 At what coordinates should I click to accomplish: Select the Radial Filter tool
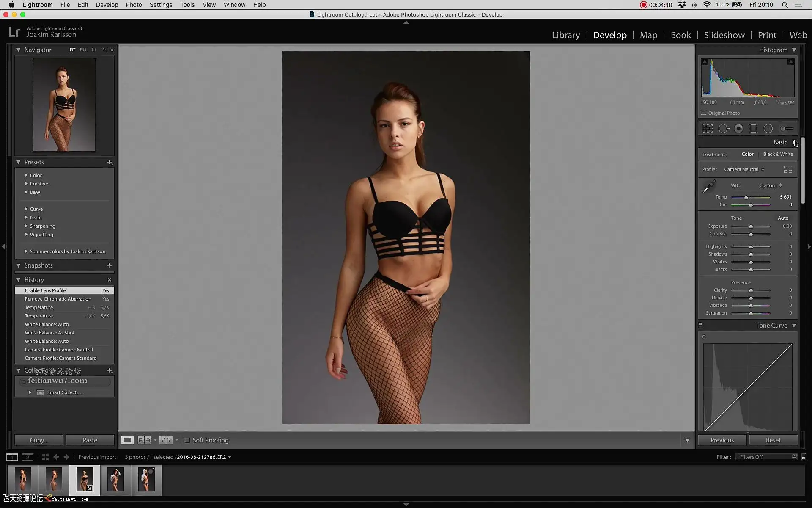(768, 129)
